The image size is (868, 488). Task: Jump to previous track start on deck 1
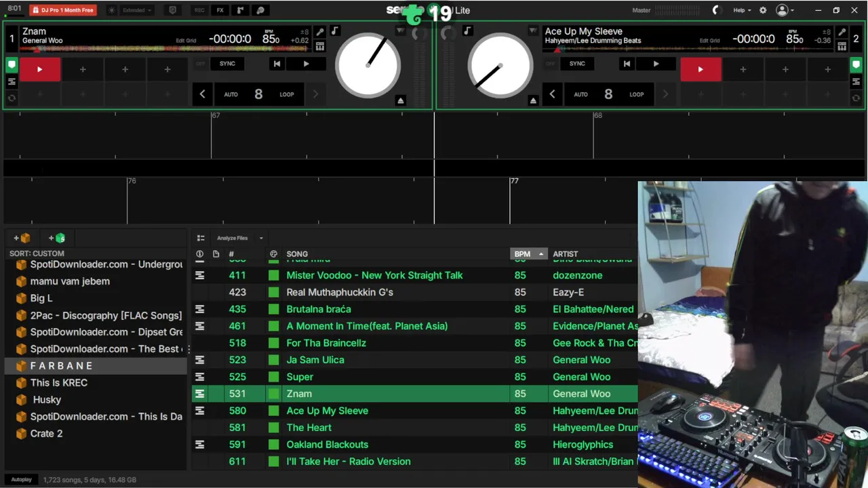coord(277,64)
